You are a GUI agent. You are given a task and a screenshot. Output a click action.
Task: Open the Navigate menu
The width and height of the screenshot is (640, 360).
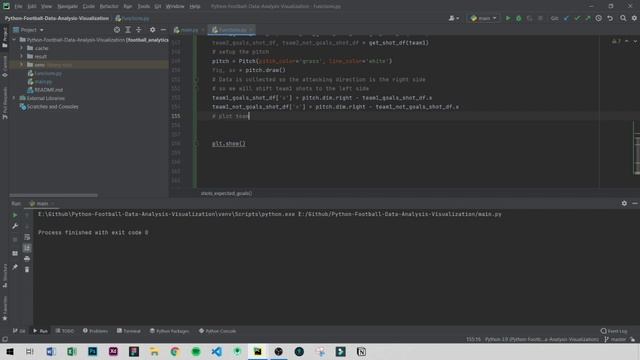click(67, 7)
